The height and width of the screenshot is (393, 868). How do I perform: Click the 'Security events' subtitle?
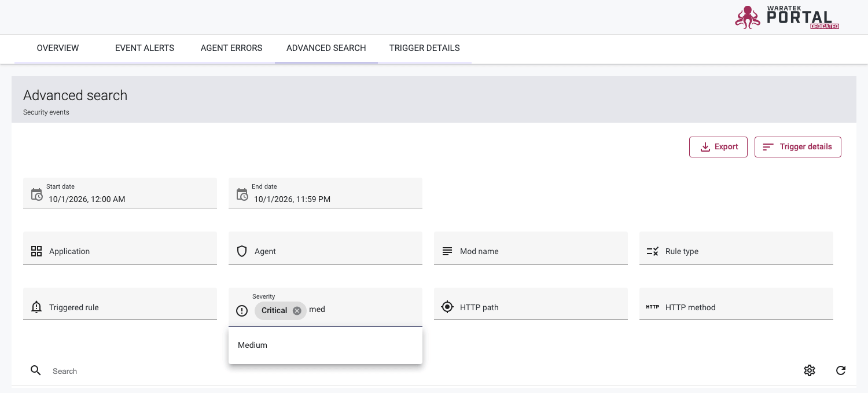46,112
